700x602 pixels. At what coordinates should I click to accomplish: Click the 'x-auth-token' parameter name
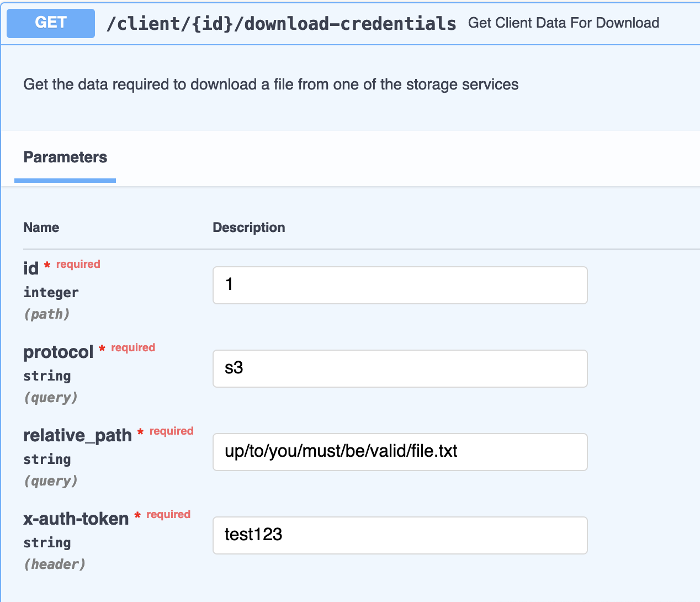[76, 519]
